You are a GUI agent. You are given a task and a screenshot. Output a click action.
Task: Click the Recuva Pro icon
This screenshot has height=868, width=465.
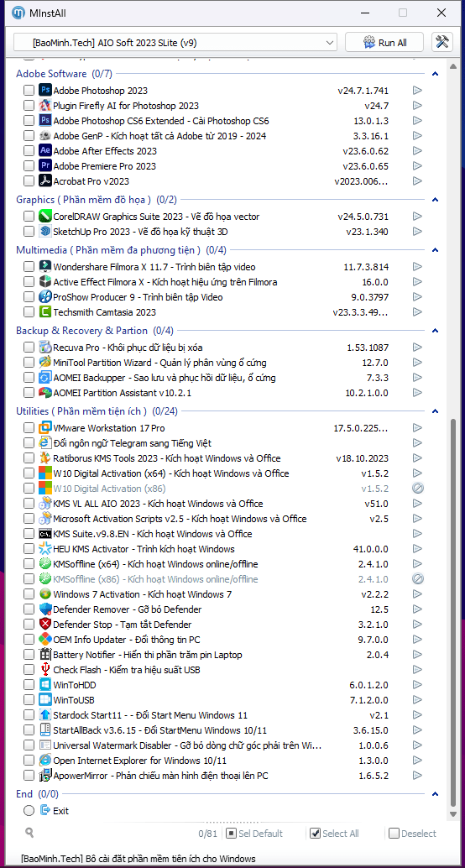[44, 348]
